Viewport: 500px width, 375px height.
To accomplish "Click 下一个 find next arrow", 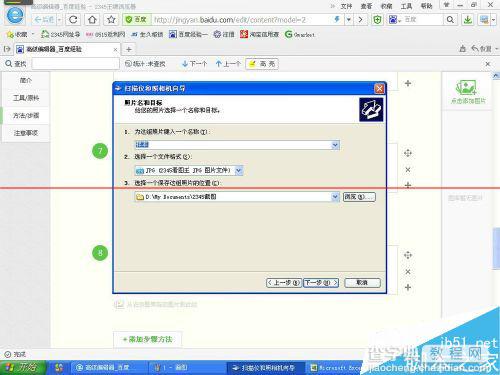I will 195,63.
